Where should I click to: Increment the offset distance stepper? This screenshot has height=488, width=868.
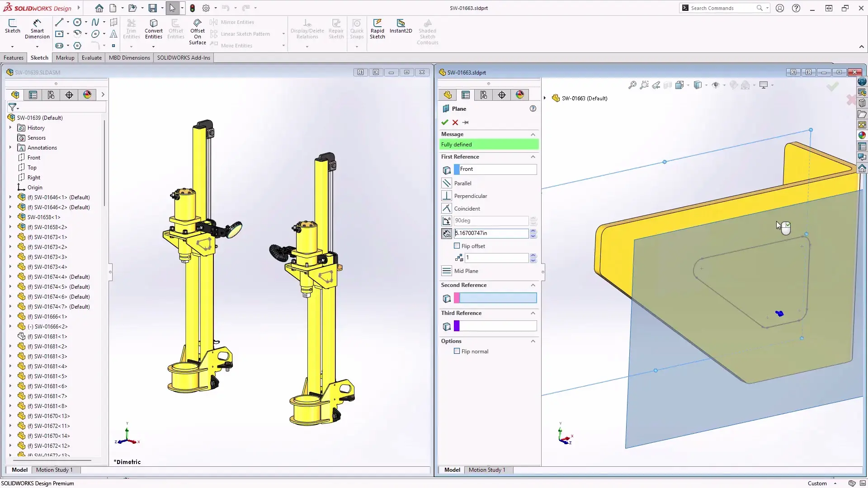(x=533, y=231)
